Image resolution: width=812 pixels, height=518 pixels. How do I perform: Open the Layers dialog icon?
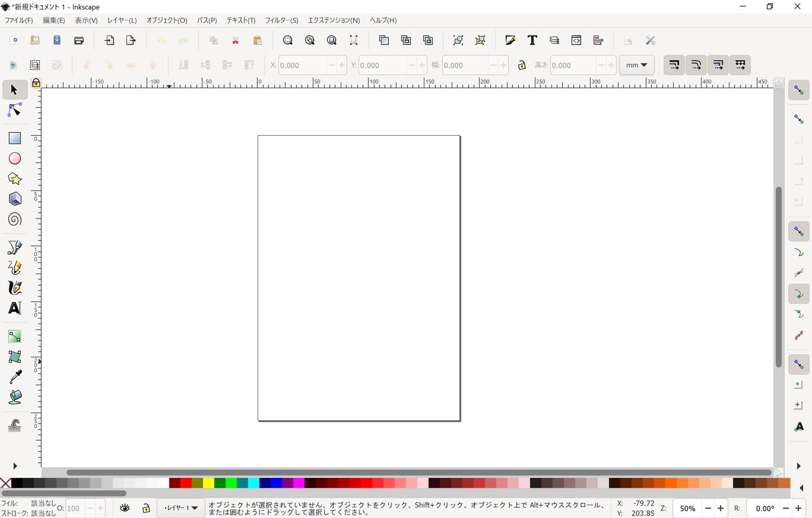(x=554, y=40)
